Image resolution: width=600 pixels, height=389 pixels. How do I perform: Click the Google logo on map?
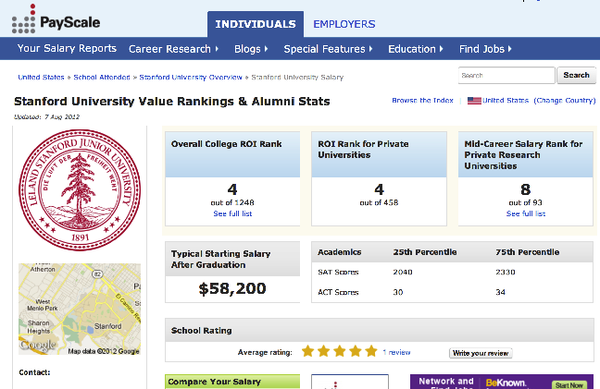tap(38, 345)
